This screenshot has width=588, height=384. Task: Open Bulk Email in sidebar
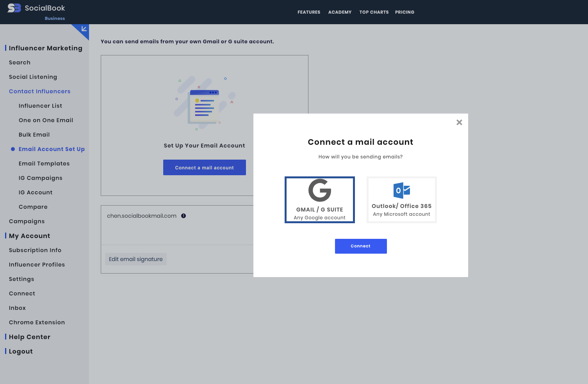coord(34,135)
